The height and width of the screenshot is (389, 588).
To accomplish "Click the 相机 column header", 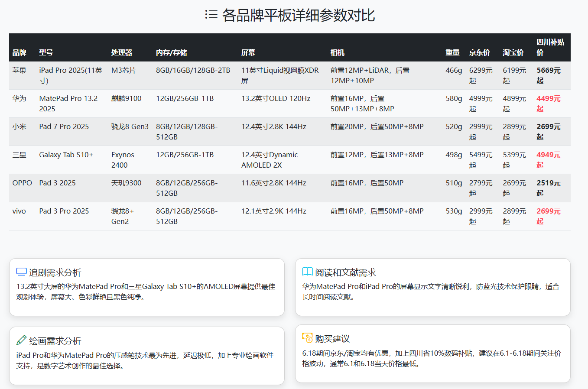I will coord(338,52).
